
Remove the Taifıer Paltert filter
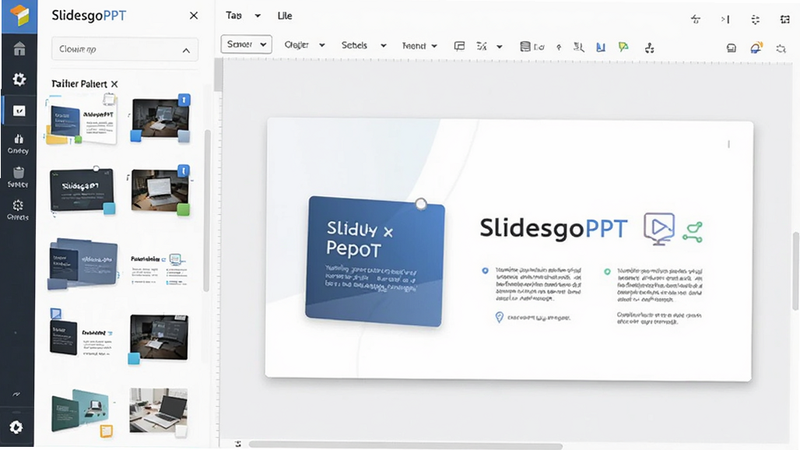[114, 84]
